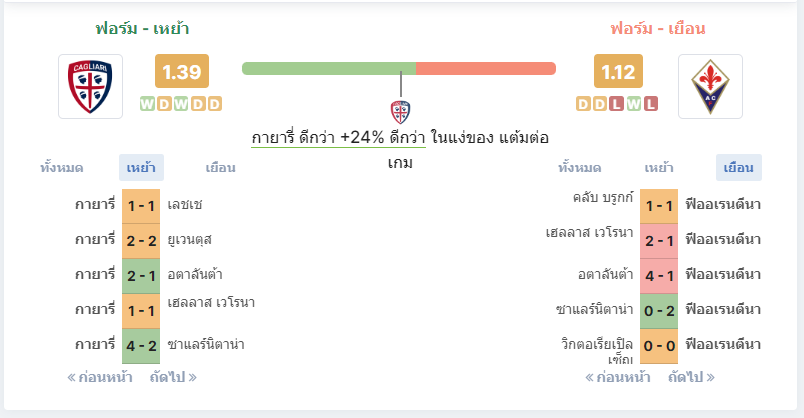
Task: Open Cagliari 4-2 Salernitana match score
Action: [x=141, y=346]
